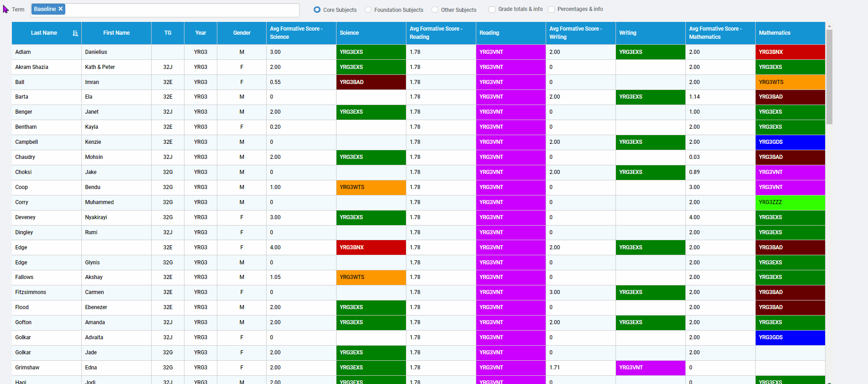Click Ball's dark red YRG3BAD Science cell
868x384 pixels.
371,82
